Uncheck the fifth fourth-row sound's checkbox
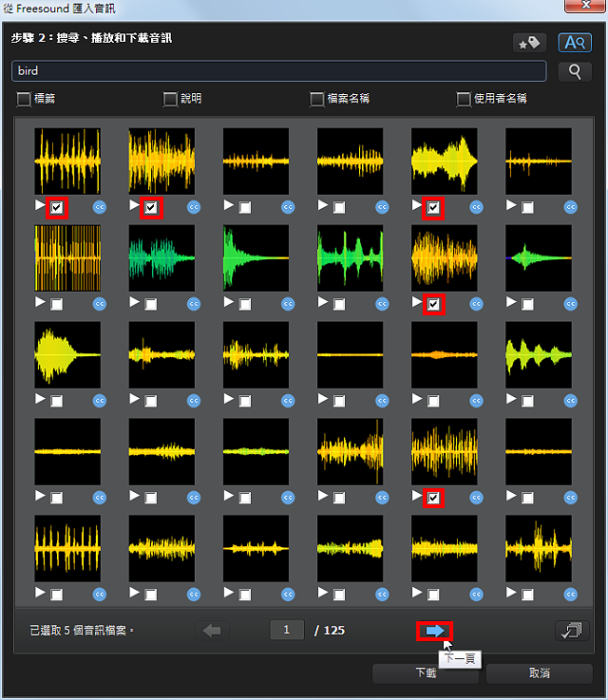Viewport: 608px width, 700px height. click(x=433, y=498)
